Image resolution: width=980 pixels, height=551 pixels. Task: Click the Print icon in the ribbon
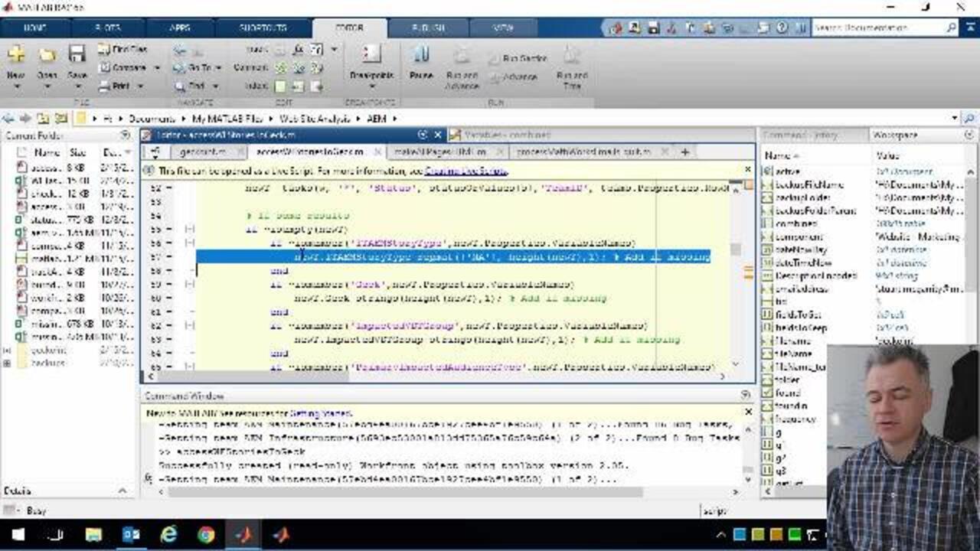tap(105, 86)
